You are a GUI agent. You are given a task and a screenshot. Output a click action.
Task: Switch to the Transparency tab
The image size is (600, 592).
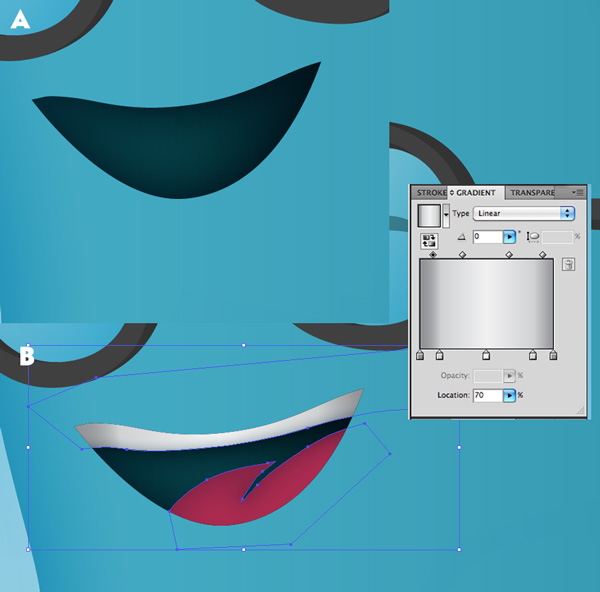pyautogui.click(x=532, y=192)
